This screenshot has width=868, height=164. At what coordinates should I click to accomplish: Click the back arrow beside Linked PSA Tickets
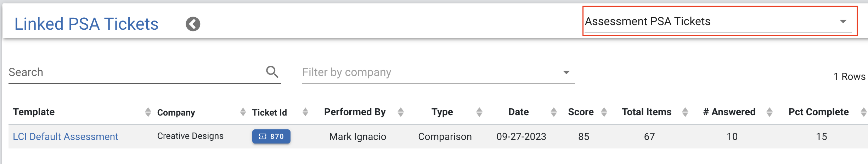[x=193, y=24]
